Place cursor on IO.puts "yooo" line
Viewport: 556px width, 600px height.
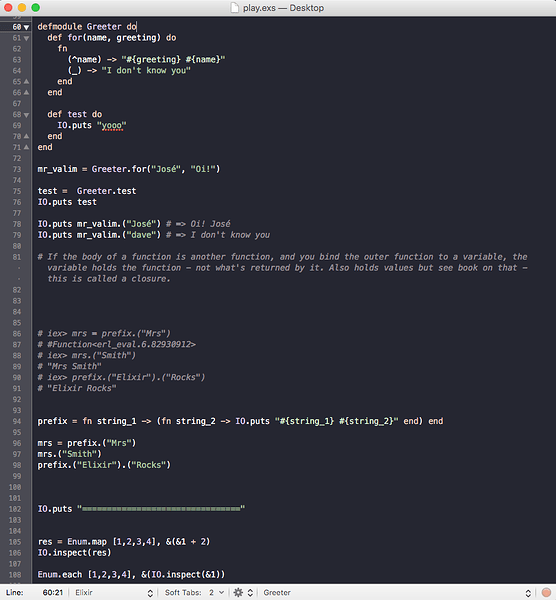click(x=92, y=126)
